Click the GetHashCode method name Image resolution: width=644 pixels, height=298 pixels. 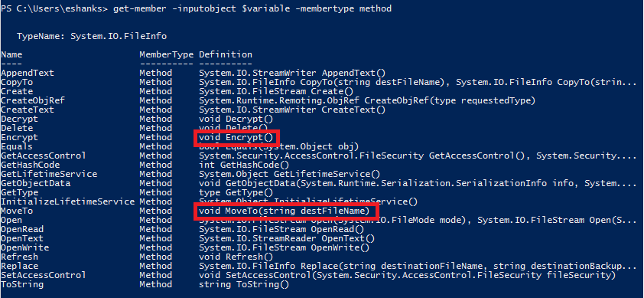tap(30, 165)
